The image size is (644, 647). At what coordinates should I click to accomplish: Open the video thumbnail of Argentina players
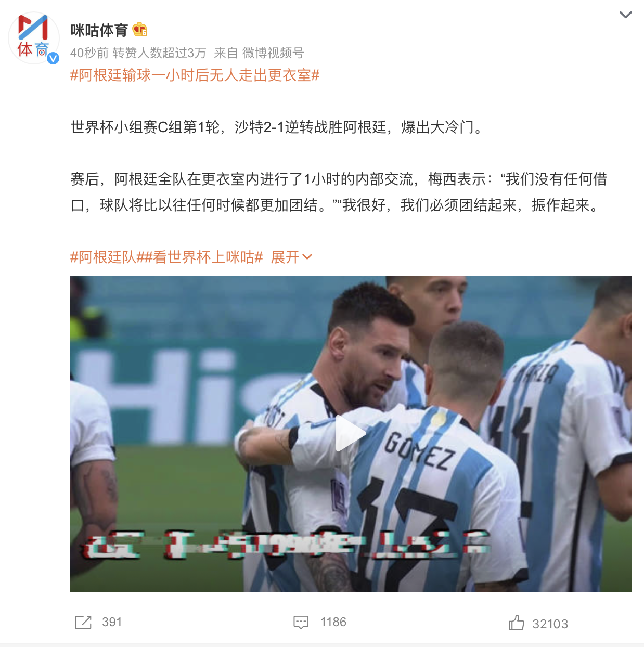[351, 434]
